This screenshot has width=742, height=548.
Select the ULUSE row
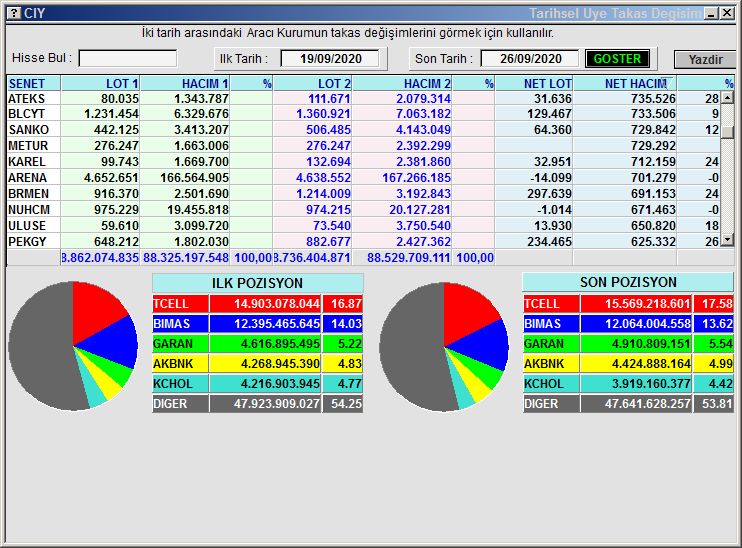pyautogui.click(x=363, y=226)
